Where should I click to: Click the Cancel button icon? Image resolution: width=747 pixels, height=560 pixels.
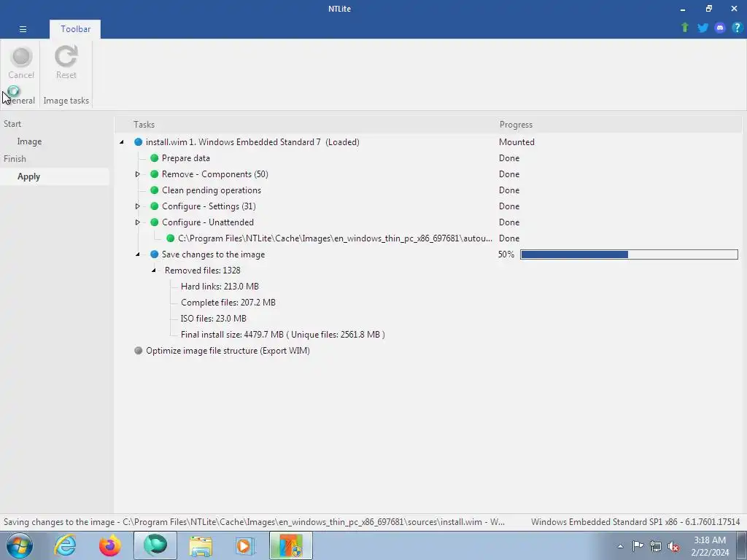coord(21,57)
